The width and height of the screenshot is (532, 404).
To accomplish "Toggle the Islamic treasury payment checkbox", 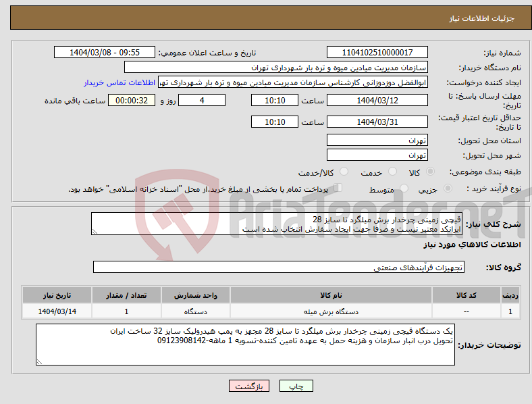I will pyautogui.click(x=338, y=187).
